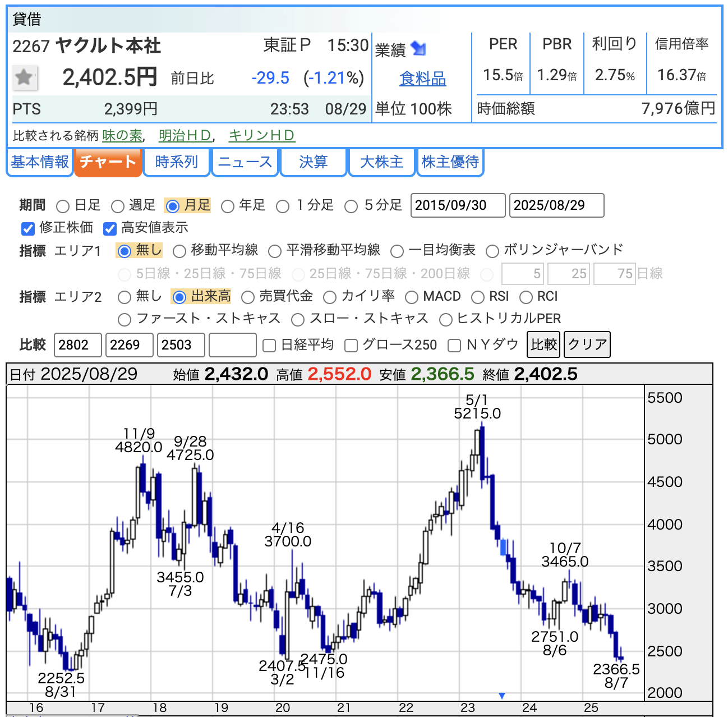Toggle the 修正株価 checkbox

27,228
